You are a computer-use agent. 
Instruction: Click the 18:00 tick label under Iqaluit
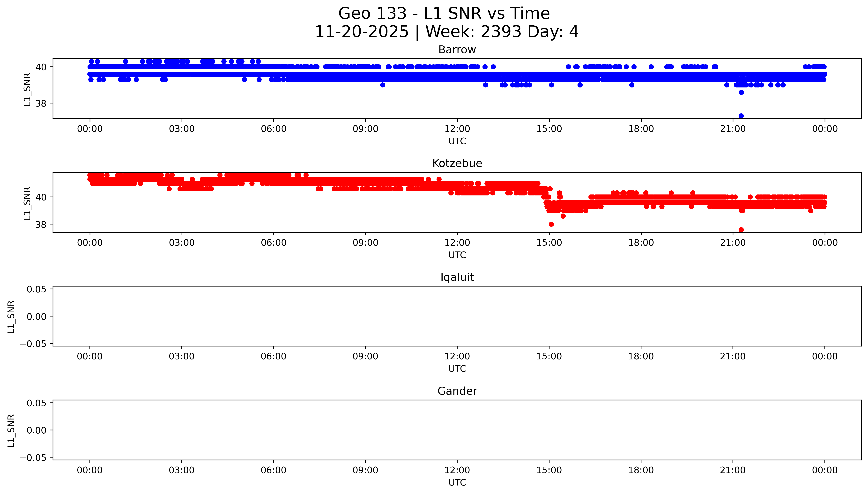tap(641, 357)
